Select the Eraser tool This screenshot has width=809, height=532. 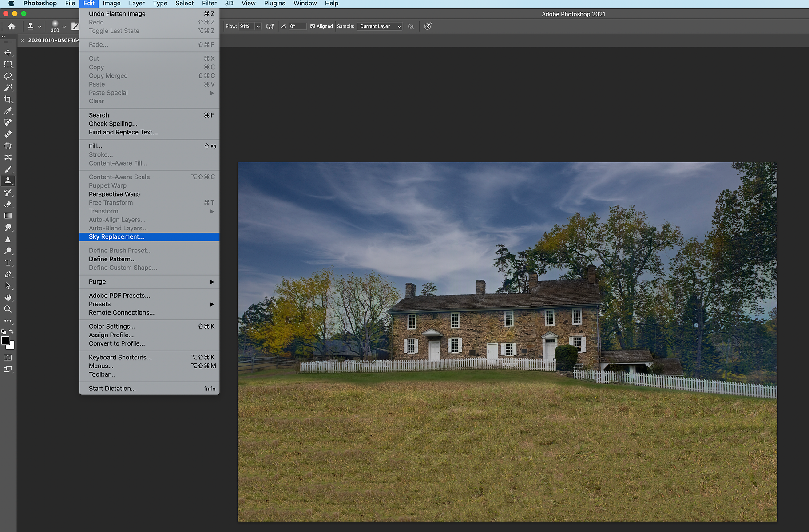(8, 204)
